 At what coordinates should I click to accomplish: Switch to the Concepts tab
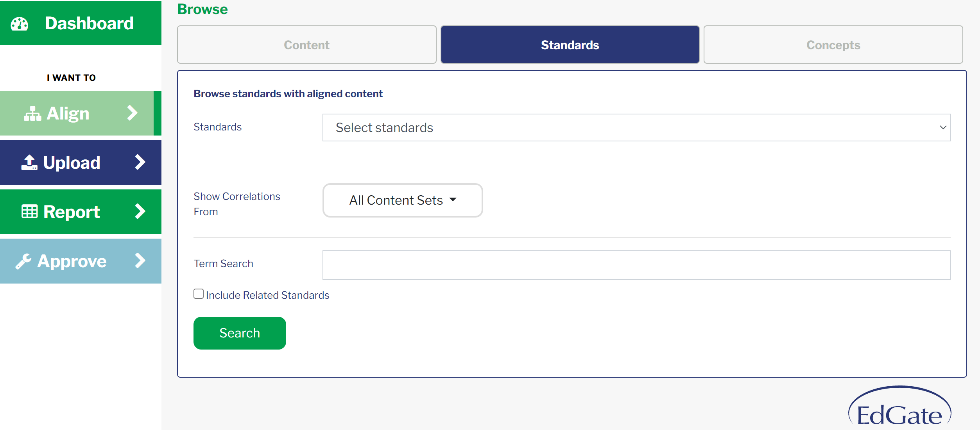833,45
